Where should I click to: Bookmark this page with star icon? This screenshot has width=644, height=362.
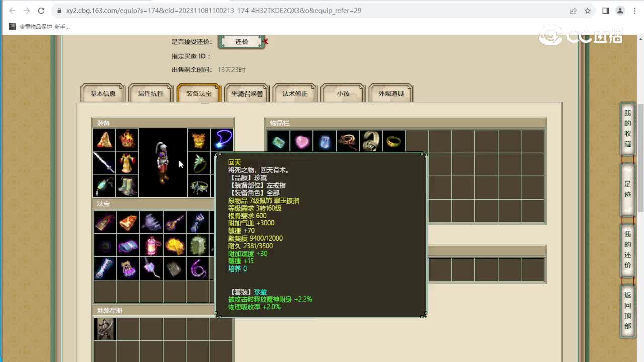(x=587, y=11)
